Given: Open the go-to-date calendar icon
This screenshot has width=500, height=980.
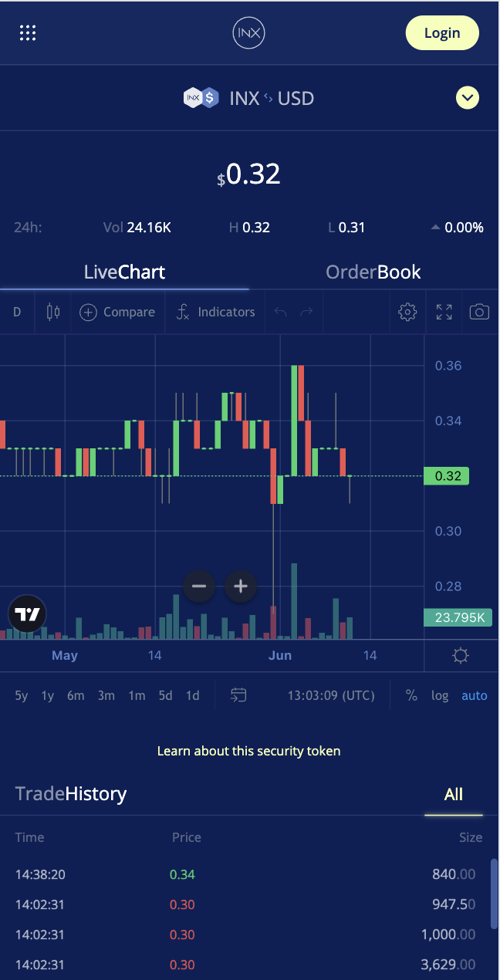Looking at the screenshot, I should point(238,695).
